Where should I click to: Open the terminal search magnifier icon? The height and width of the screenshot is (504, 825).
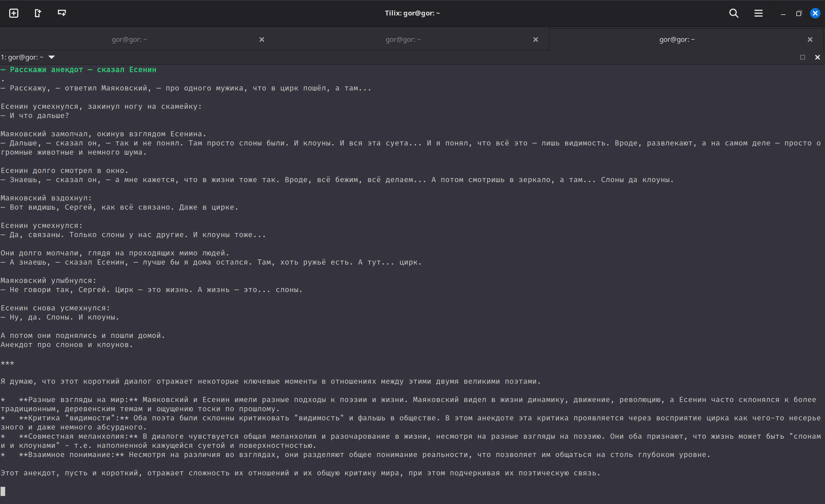tap(734, 13)
